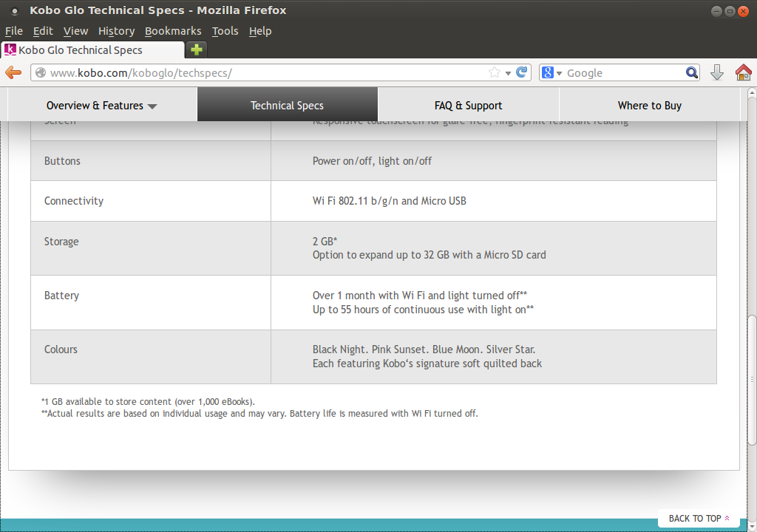Click the Micro SD card expansion text
Image resolution: width=757 pixels, height=532 pixels.
point(430,255)
